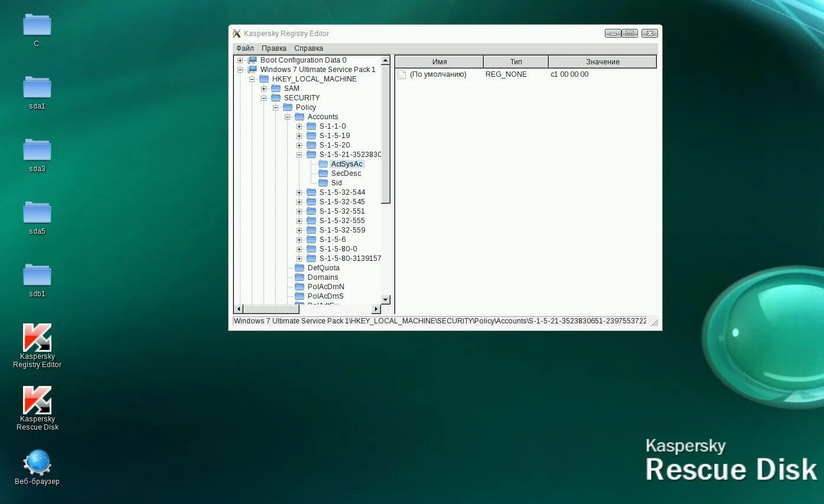This screenshot has height=504, width=824.
Task: Expand the S-1-5-80-0 key node
Action: pyautogui.click(x=299, y=249)
